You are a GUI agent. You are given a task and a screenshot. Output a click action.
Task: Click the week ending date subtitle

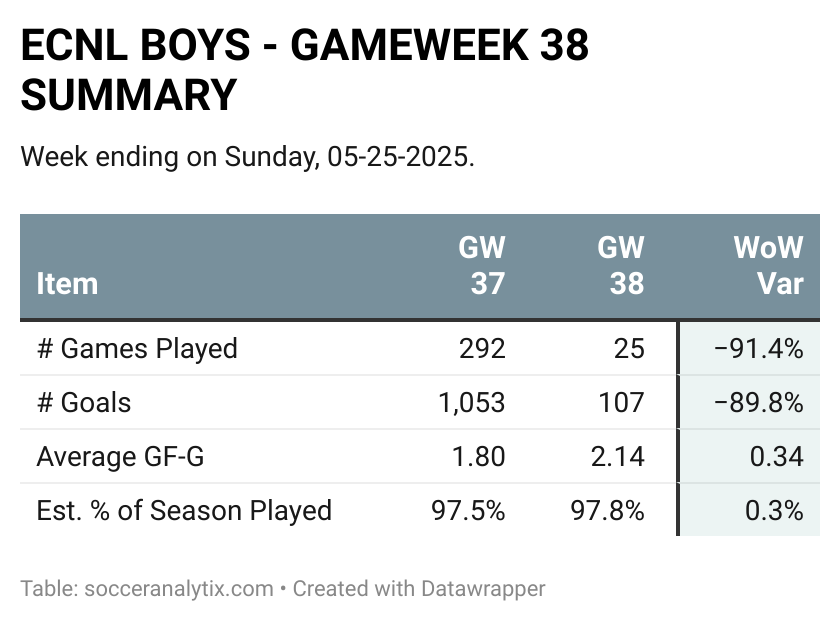click(x=248, y=157)
